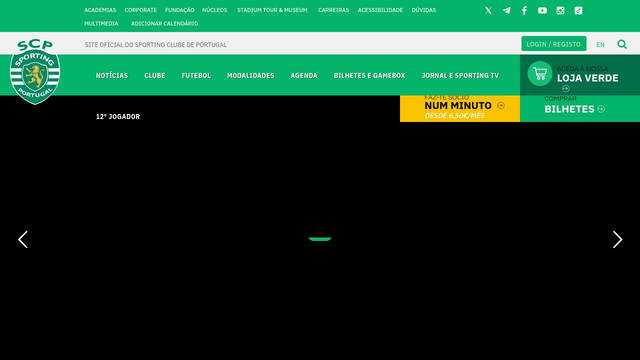Screen dimensions: 640x360
Task: Open the Telegram social icon
Action: [x=506, y=11]
